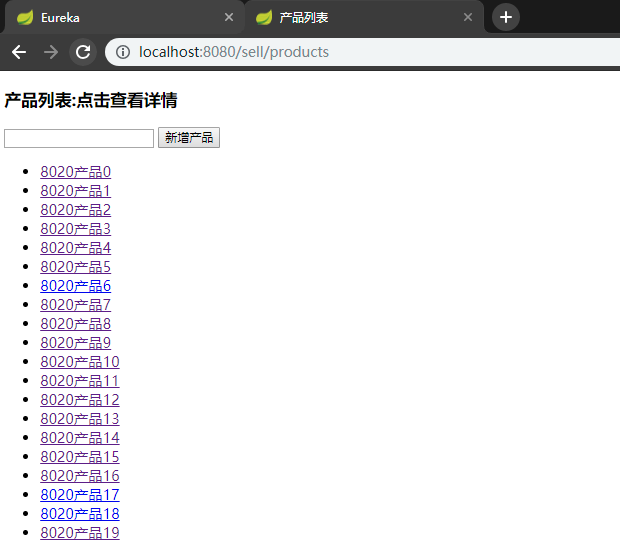
Task: Open unvisited link 8020产品17
Action: pos(79,495)
